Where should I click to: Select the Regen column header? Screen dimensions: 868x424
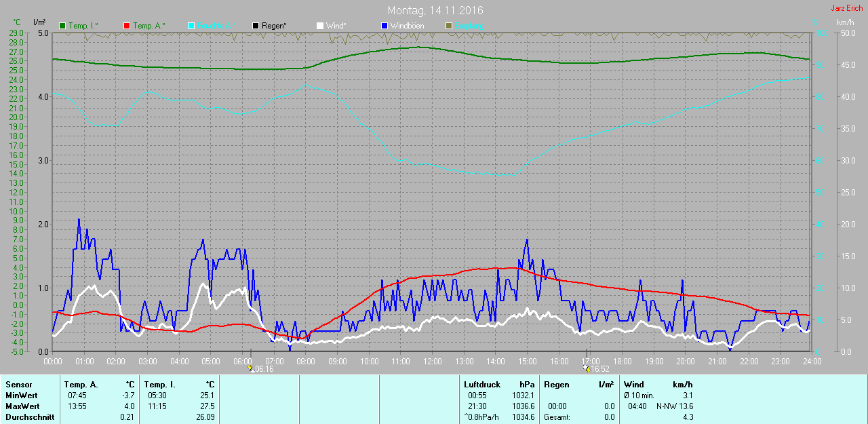click(556, 385)
